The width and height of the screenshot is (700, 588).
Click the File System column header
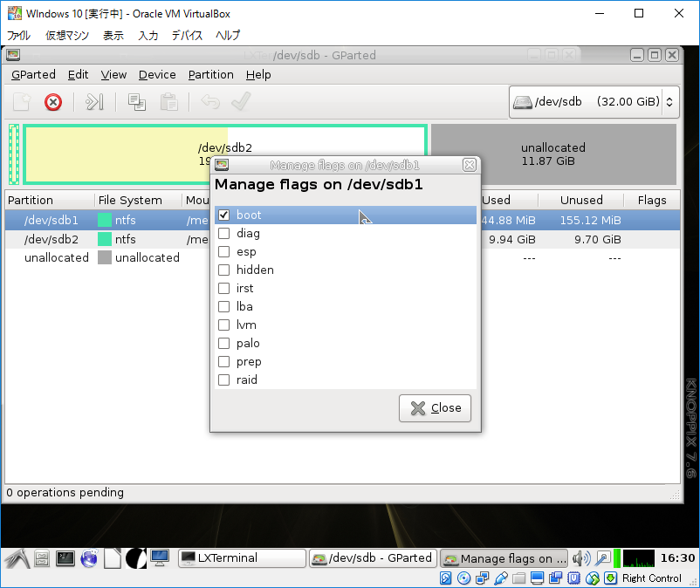point(130,201)
